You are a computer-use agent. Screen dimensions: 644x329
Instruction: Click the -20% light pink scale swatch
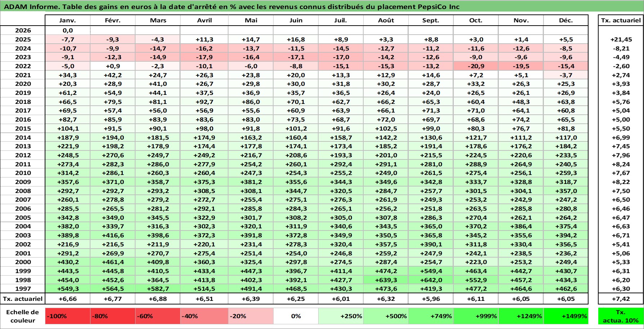251,316
